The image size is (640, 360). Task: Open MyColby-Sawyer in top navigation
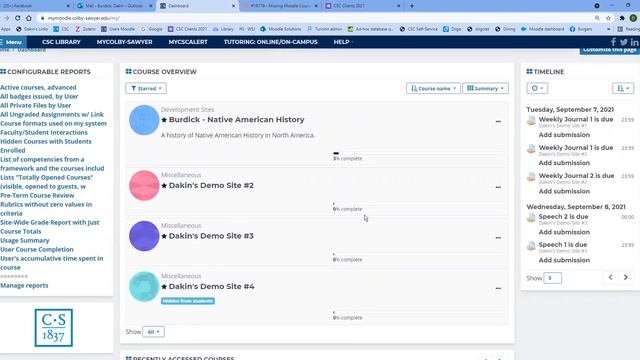(x=124, y=42)
